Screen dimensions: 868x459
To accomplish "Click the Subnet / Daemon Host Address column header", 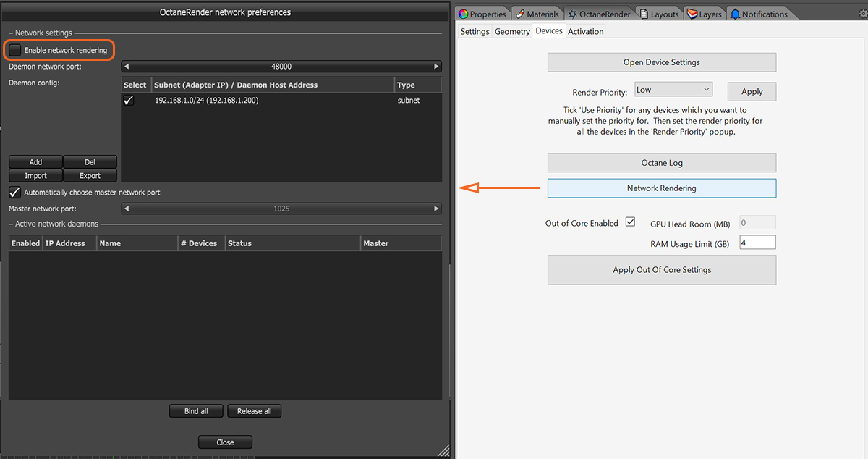I will click(x=273, y=85).
